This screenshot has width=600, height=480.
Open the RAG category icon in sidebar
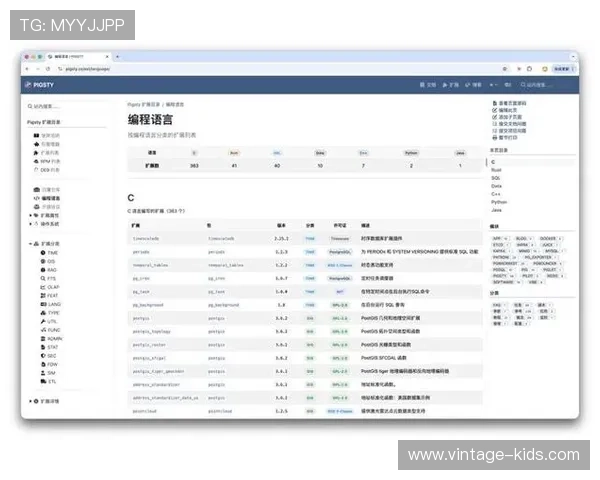coord(43,270)
